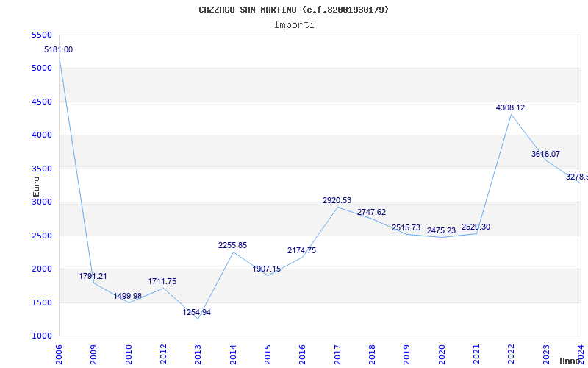Click data label 1499.98
This screenshot has width=588, height=368.
(x=128, y=296)
